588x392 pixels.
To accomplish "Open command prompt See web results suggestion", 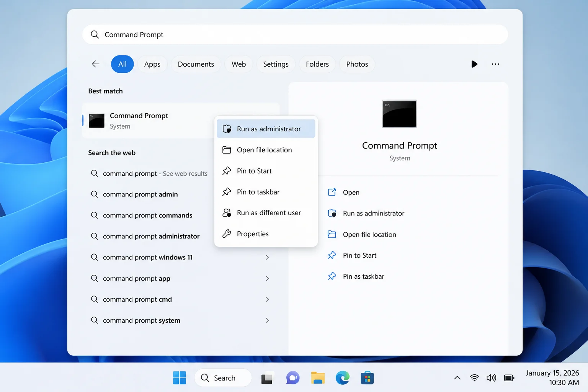I will click(x=155, y=173).
